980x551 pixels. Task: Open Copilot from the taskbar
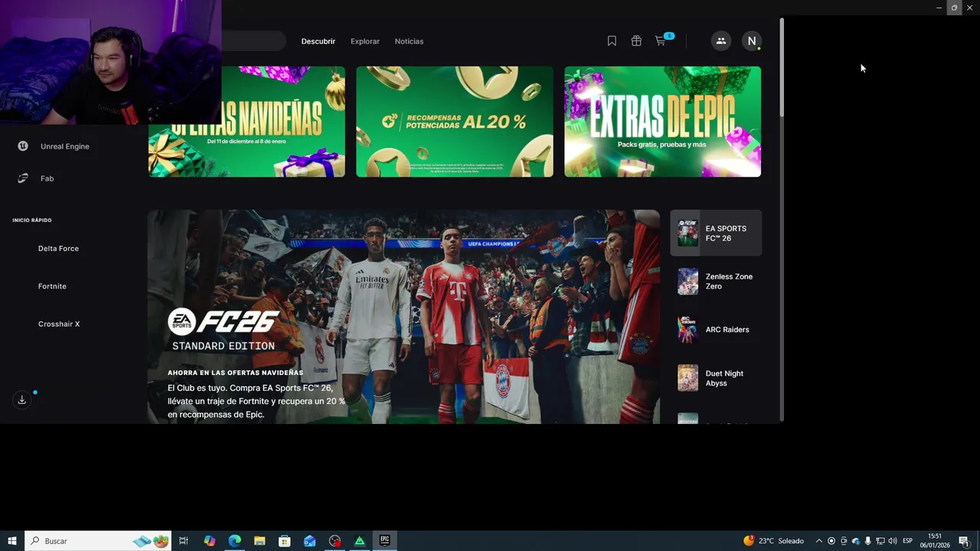point(210,541)
